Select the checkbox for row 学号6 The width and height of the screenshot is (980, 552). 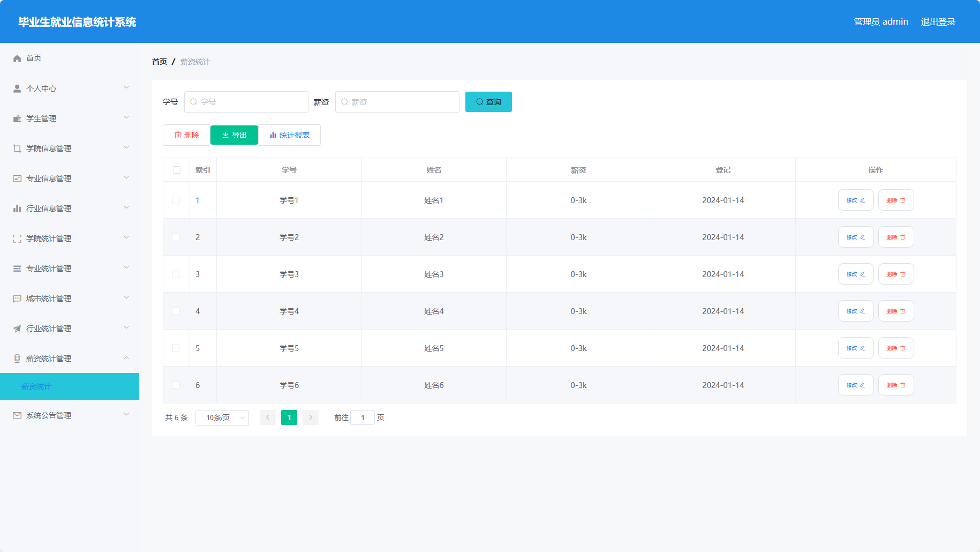coord(176,385)
